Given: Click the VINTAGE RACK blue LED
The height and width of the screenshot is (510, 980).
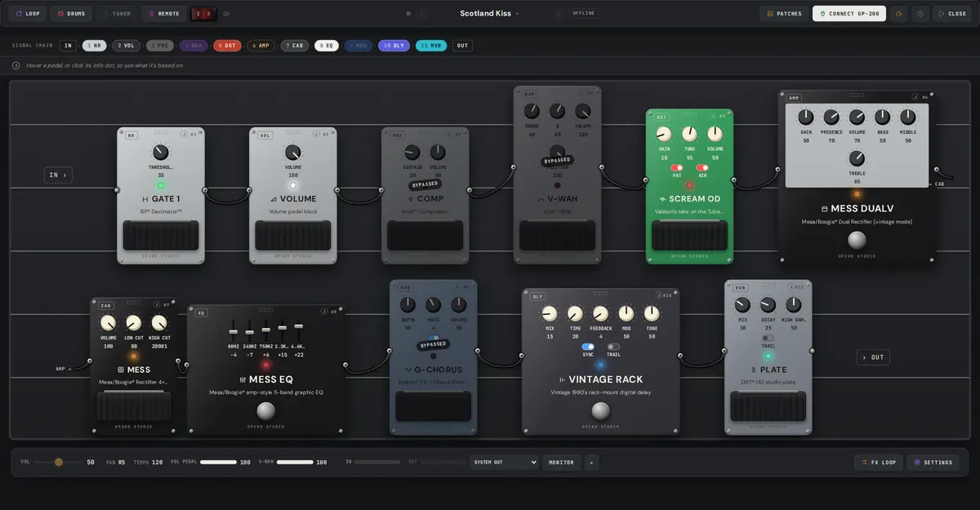Looking at the screenshot, I should pos(600,365).
